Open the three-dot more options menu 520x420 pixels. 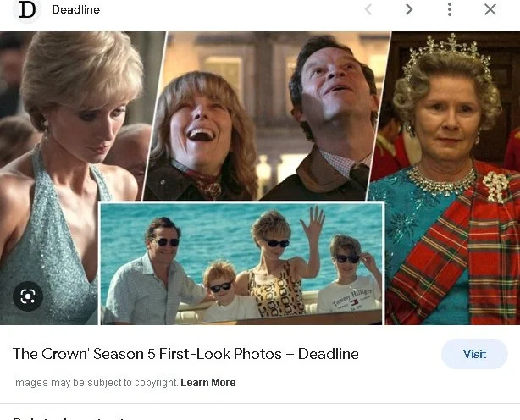tap(450, 9)
